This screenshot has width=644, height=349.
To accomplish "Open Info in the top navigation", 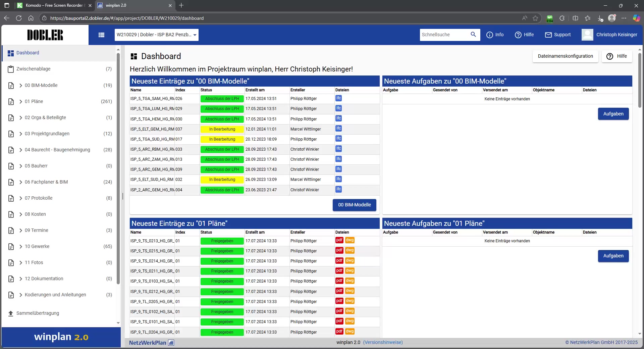I will (495, 35).
